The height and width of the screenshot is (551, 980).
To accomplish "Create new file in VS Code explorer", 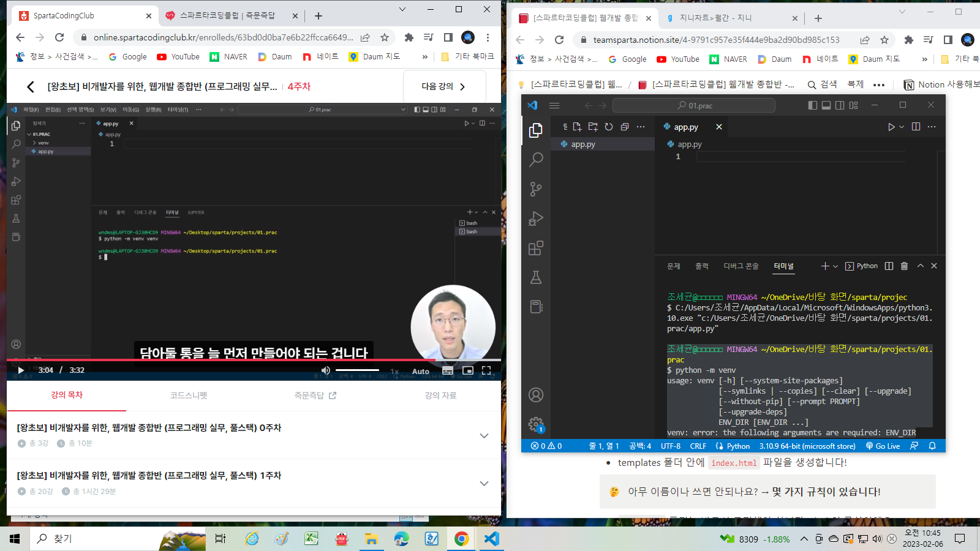I will (577, 127).
